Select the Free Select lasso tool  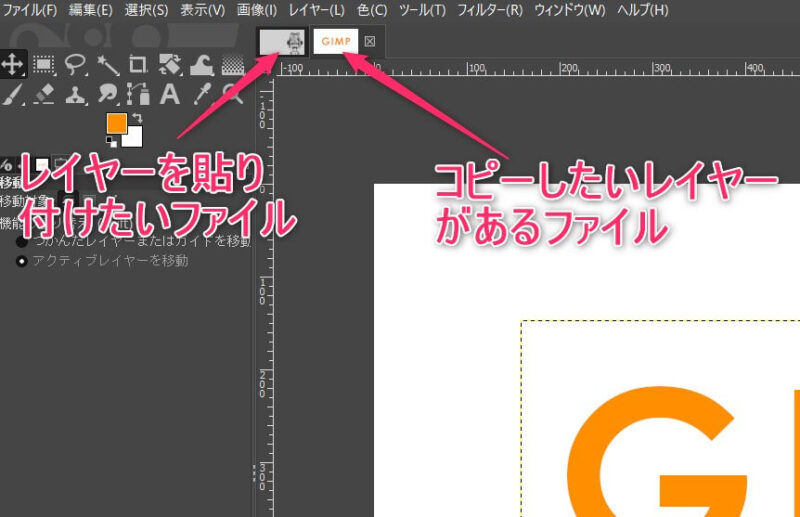(76, 64)
